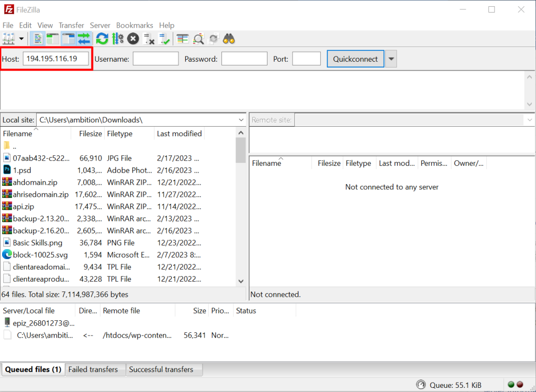The height and width of the screenshot is (392, 536).
Task: Switch to Queued files tab
Action: [x=33, y=369]
